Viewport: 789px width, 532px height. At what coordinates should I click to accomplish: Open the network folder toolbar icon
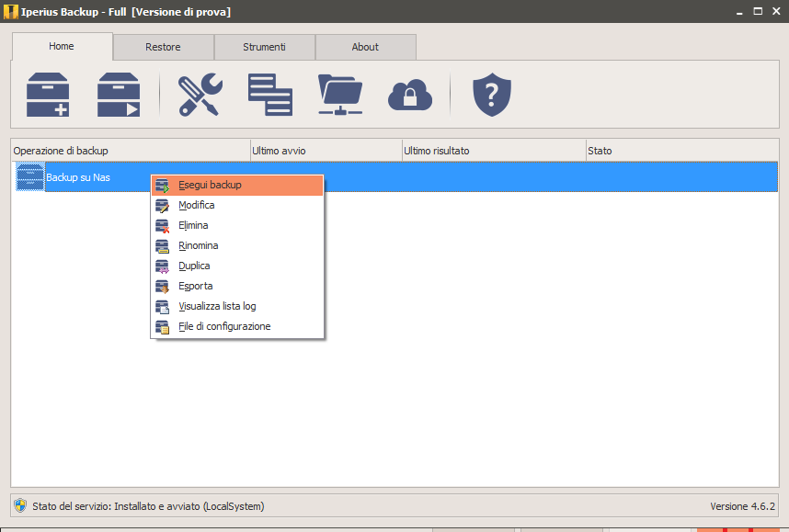coord(340,95)
